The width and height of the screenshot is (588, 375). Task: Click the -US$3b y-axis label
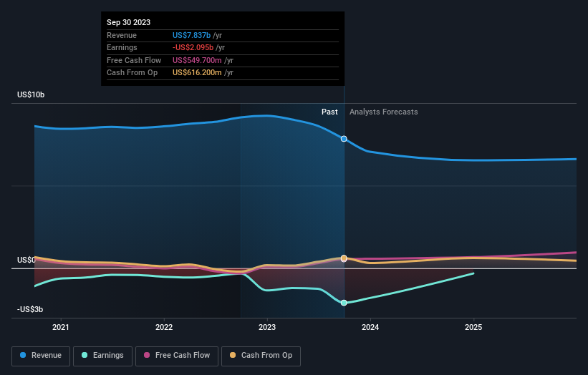(x=30, y=309)
